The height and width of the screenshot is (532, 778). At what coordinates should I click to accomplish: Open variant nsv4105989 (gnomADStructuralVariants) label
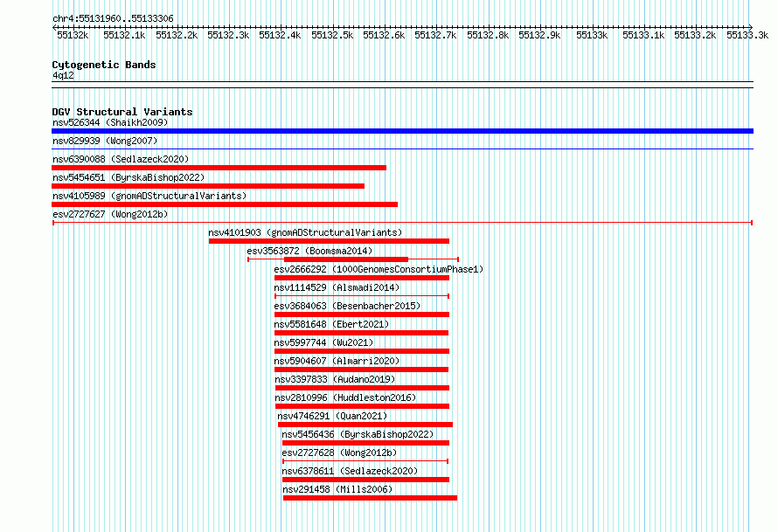click(149, 196)
